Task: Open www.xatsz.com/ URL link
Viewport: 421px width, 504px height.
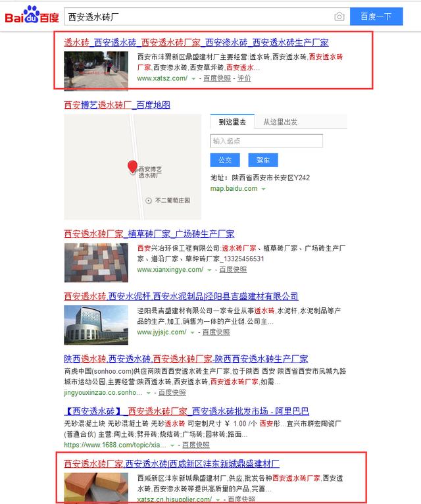Action: point(162,78)
